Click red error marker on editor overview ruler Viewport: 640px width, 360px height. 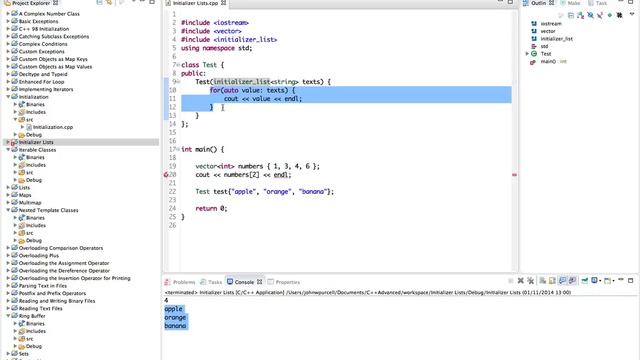tap(514, 175)
